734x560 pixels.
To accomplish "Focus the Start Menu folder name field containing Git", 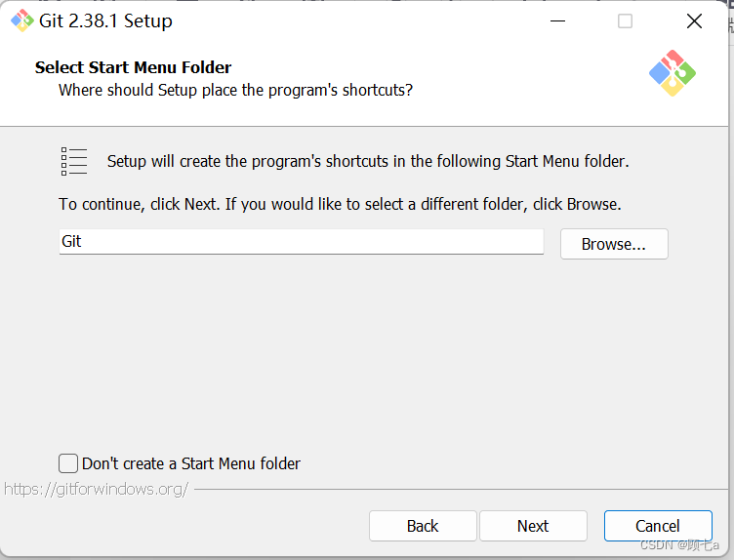I will pos(301,241).
